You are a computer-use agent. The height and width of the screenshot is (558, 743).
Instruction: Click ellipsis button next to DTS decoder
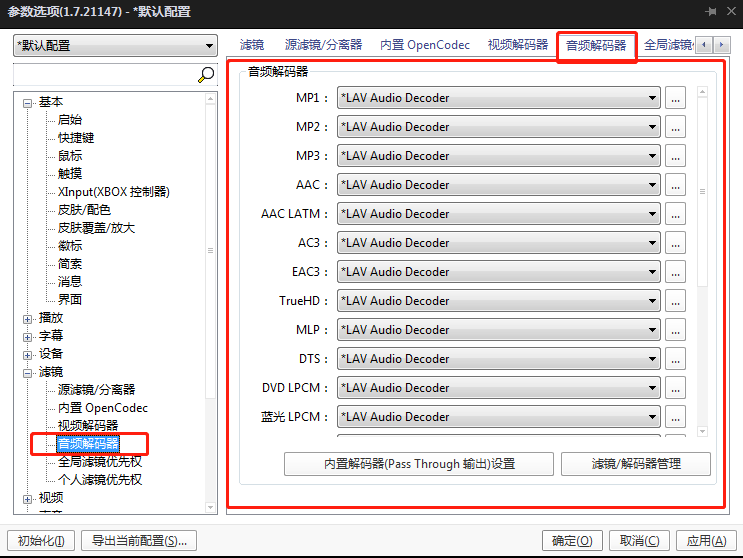click(x=676, y=359)
